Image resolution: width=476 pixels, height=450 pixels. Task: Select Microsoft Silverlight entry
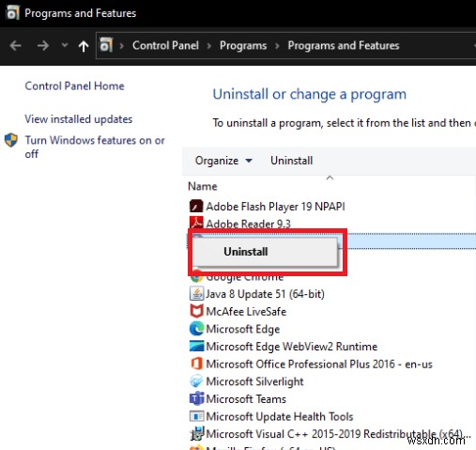[254, 381]
